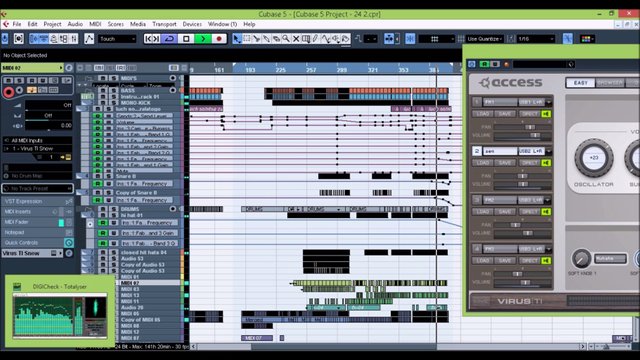This screenshot has width=640, height=360.
Task: Open the All MIDI Inputs routing dropdown
Action: (38, 140)
